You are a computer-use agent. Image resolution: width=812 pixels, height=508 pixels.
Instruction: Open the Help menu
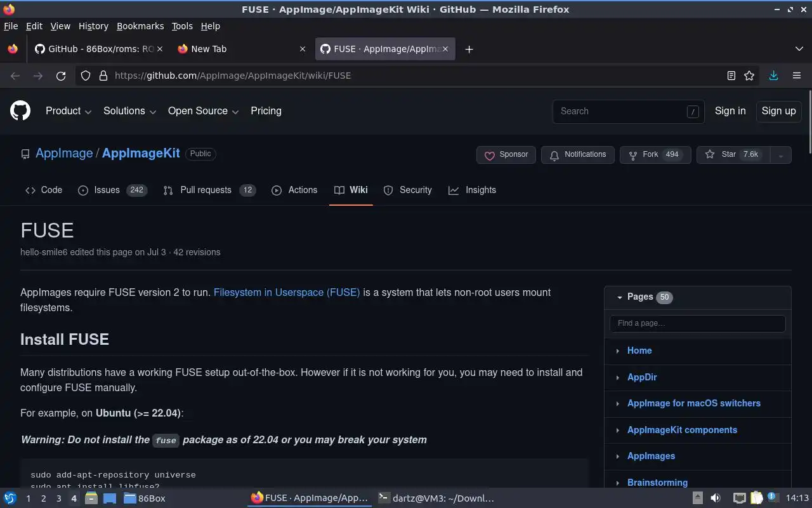(211, 26)
